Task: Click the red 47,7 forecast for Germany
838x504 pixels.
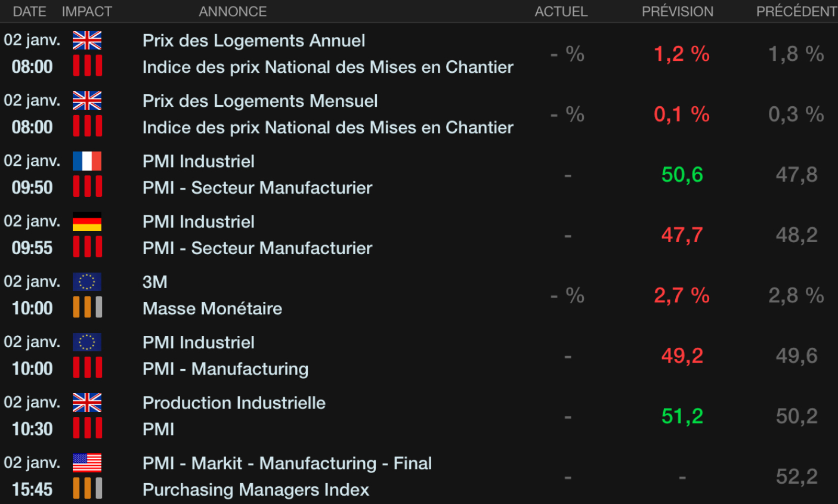Action: (682, 235)
